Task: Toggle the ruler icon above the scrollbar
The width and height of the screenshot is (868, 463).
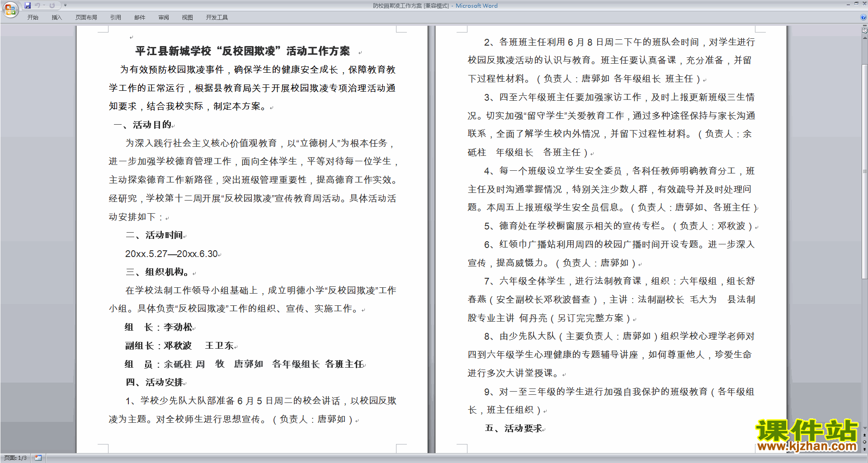Action: (x=864, y=31)
